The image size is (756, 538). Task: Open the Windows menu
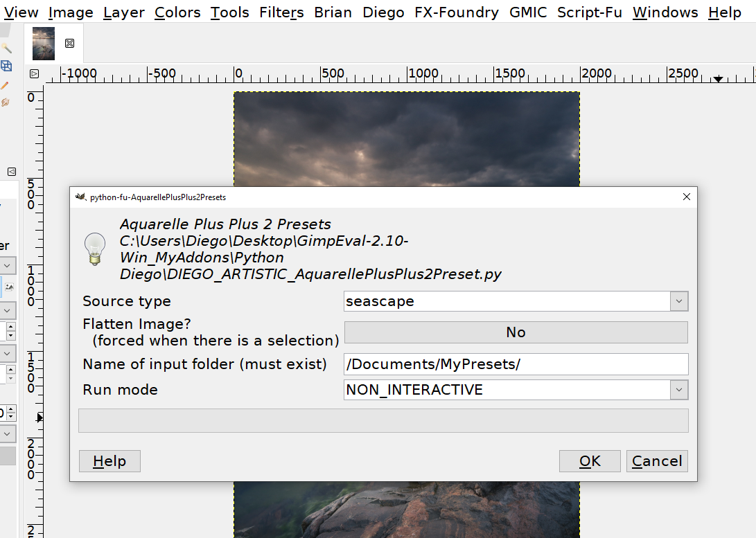pyautogui.click(x=665, y=12)
